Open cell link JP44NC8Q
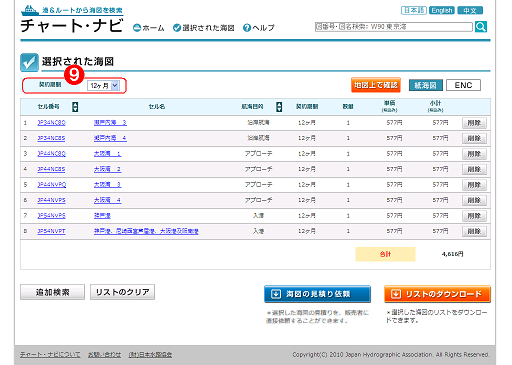The width and height of the screenshot is (512, 365). (51, 154)
